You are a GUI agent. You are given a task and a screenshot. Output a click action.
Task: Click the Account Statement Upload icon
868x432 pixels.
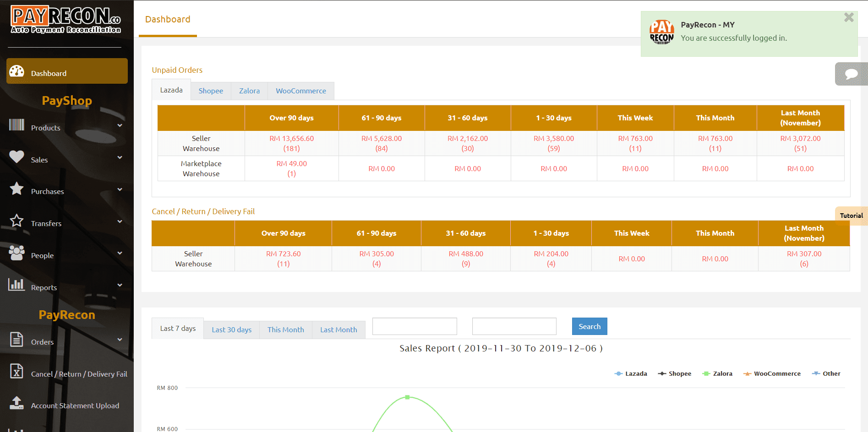(x=17, y=403)
